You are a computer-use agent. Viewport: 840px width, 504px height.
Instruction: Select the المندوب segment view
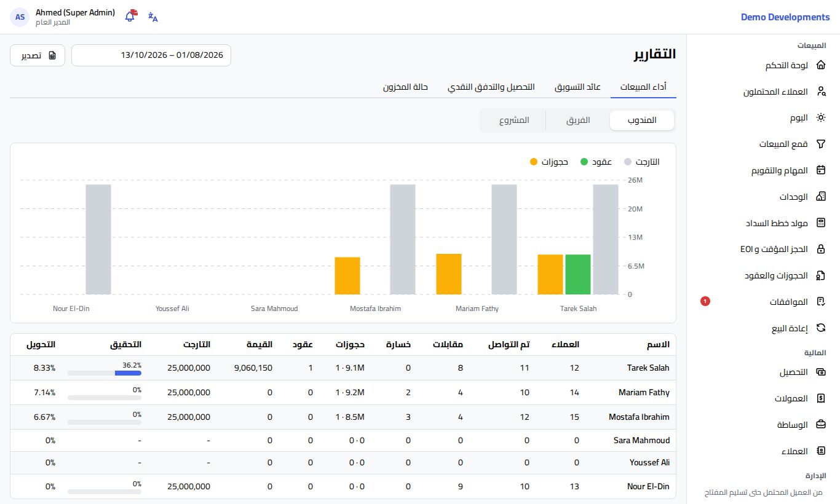(642, 120)
